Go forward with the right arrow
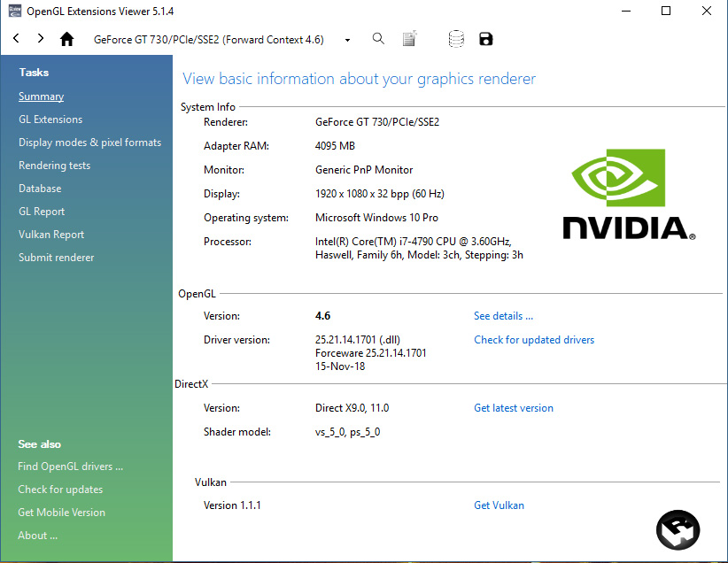Screen dimensions: 728x563 click(x=41, y=39)
